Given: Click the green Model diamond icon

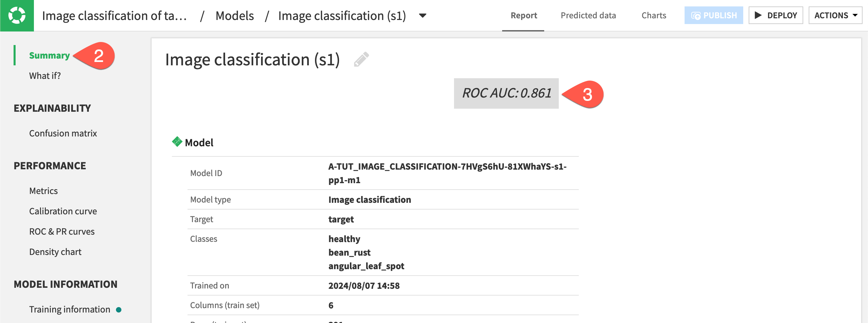Looking at the screenshot, I should point(177,142).
